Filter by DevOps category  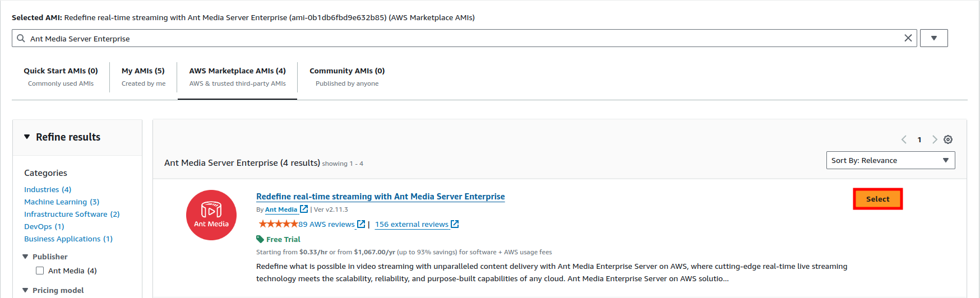tap(44, 226)
